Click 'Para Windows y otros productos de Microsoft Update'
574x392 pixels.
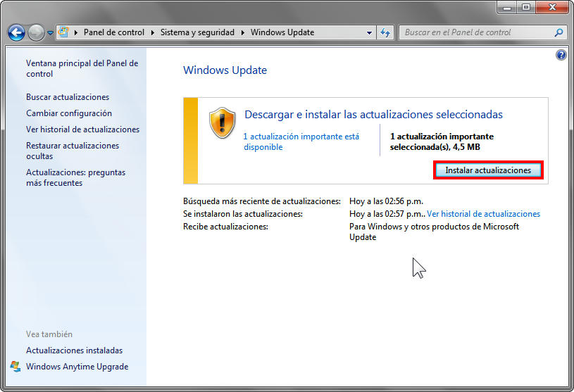pyautogui.click(x=434, y=232)
